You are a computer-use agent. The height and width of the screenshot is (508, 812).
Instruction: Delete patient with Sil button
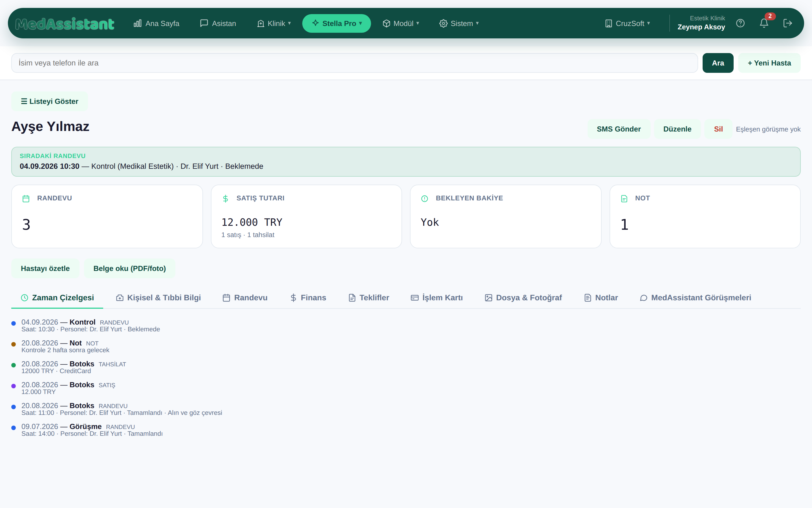(x=718, y=129)
